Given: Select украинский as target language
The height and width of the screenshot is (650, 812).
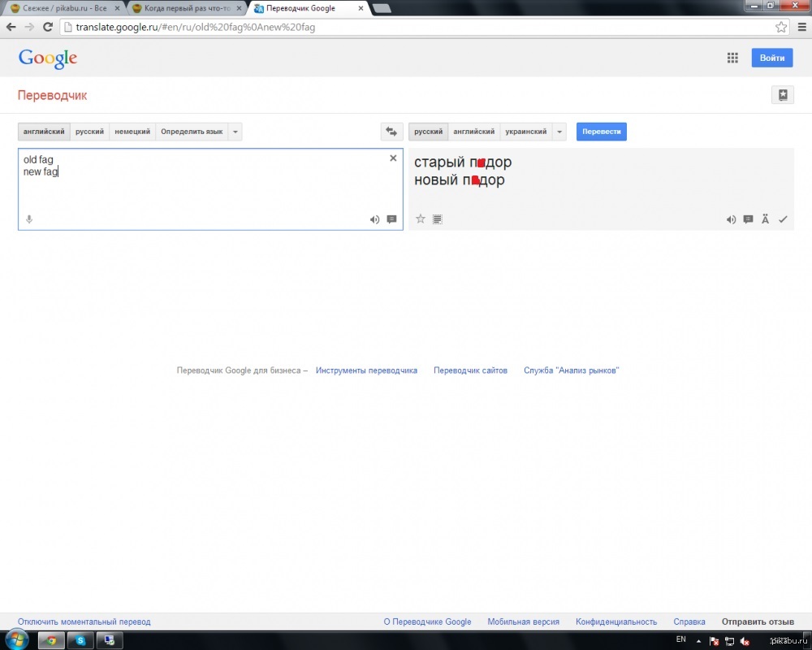Looking at the screenshot, I should click(526, 132).
